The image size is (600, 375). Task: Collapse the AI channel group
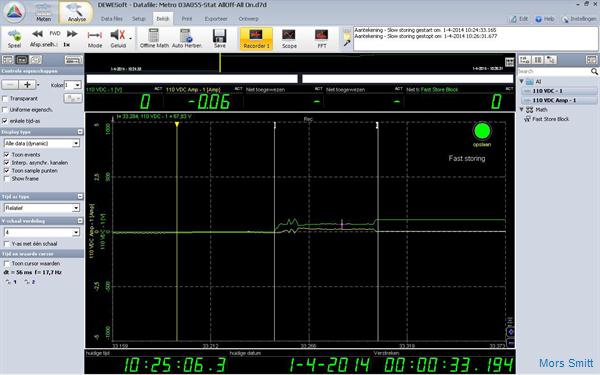coord(522,82)
